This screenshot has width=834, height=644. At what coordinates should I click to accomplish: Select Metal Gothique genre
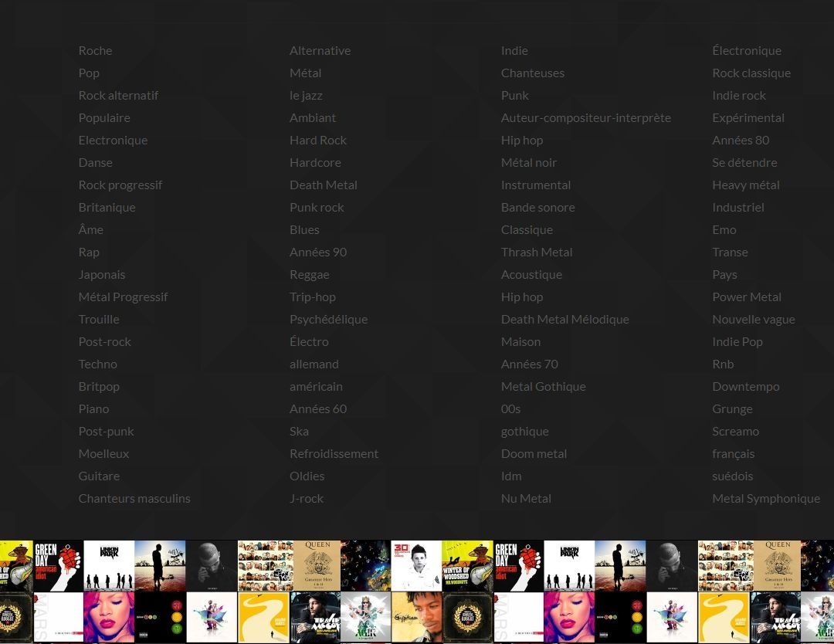543,386
